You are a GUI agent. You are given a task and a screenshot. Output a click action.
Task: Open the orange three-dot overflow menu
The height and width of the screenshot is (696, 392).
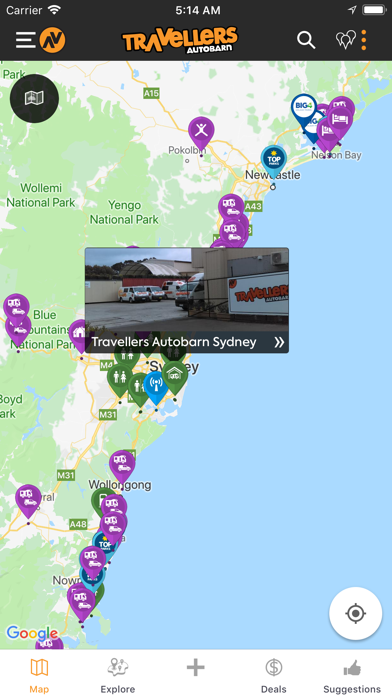[x=364, y=40]
